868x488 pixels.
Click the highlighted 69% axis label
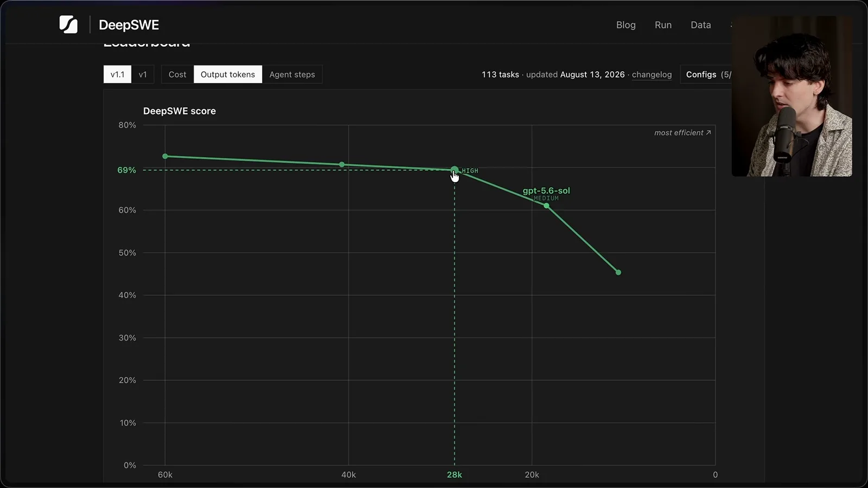coord(126,170)
